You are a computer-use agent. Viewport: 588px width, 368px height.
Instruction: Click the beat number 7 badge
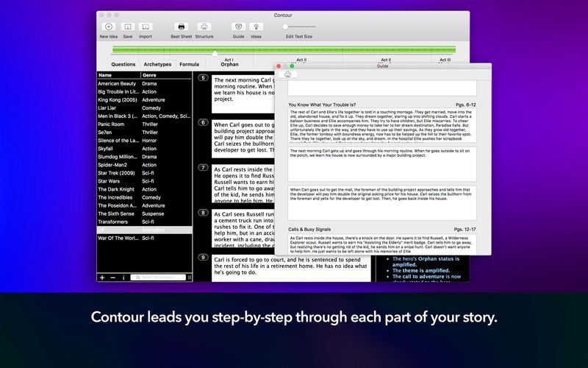[203, 168]
